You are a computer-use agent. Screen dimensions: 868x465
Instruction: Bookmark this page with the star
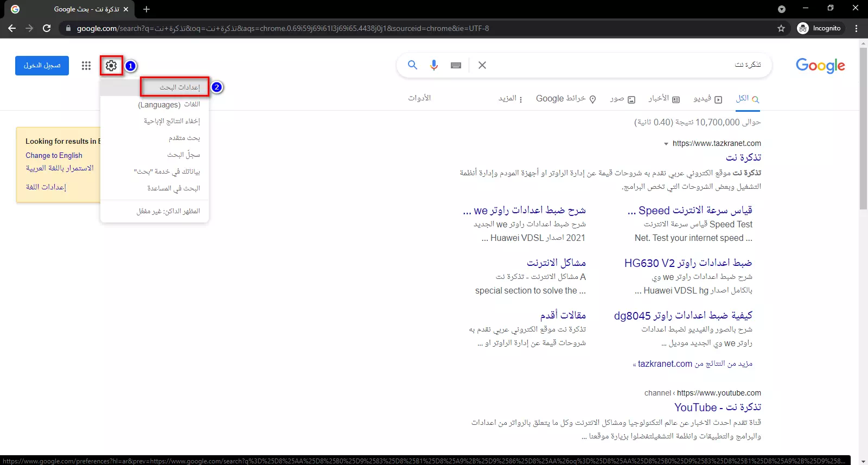(781, 28)
